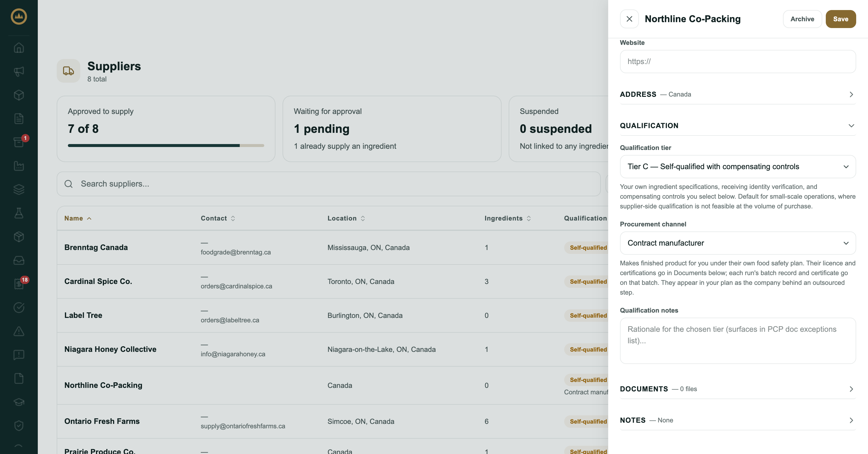Open the receipt icon with badge 18
The width and height of the screenshot is (868, 454).
pyautogui.click(x=19, y=284)
